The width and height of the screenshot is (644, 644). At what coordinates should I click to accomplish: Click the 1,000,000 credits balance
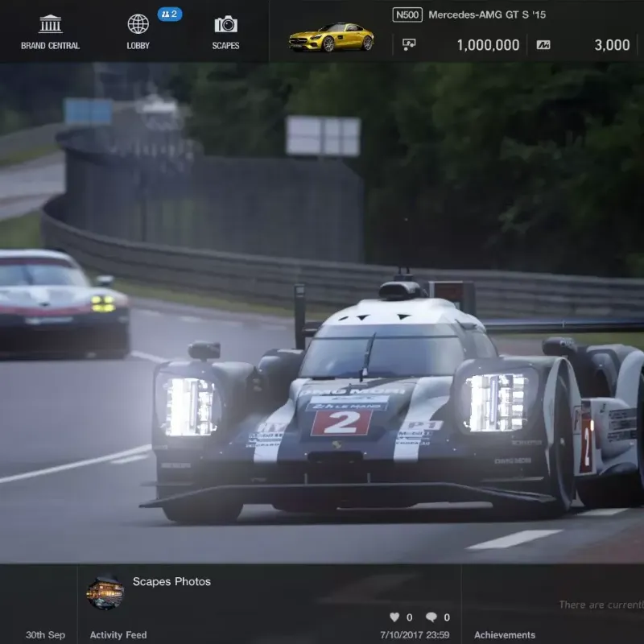pyautogui.click(x=488, y=45)
